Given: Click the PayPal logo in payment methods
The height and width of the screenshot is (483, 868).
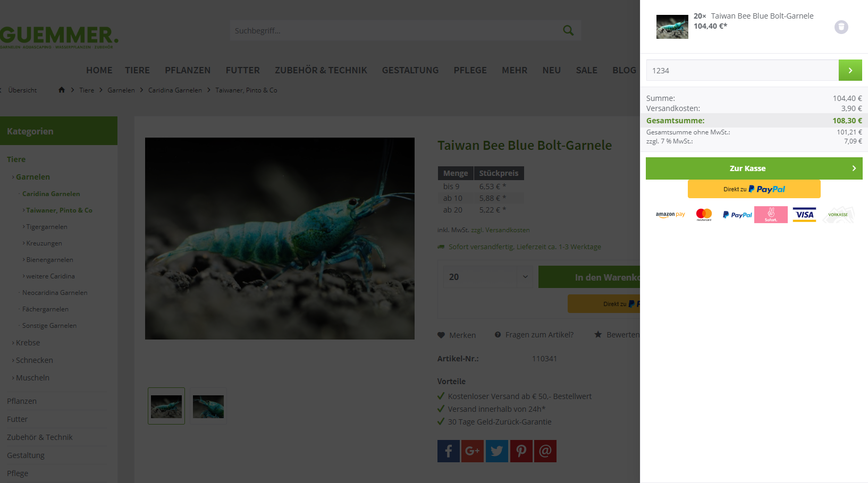Looking at the screenshot, I should point(737,215).
